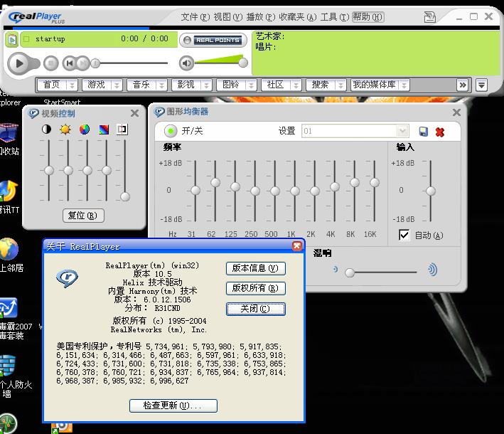Viewport: 504px width, 434px height.
Task: Toggle the 自动 checkbox under input
Action: tap(404, 235)
